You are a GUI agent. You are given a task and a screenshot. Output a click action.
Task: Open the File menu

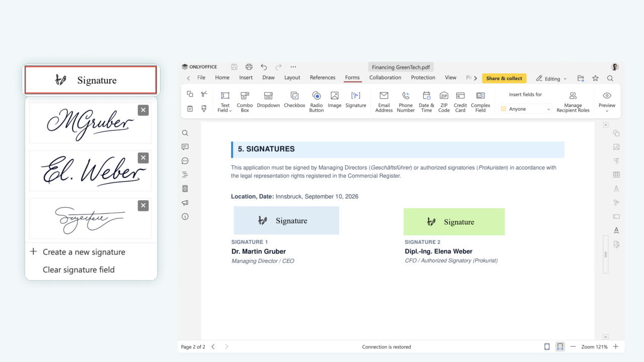(201, 78)
